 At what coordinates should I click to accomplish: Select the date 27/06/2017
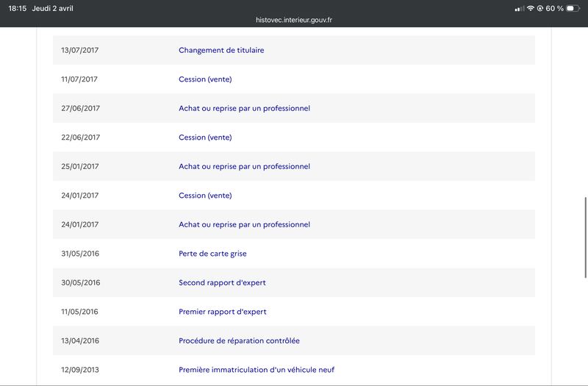(x=81, y=108)
